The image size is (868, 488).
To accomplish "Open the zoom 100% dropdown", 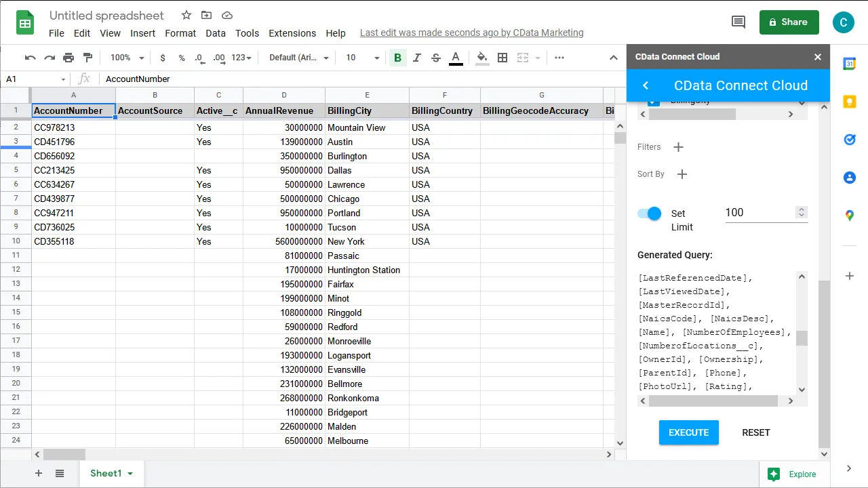I will tap(127, 58).
